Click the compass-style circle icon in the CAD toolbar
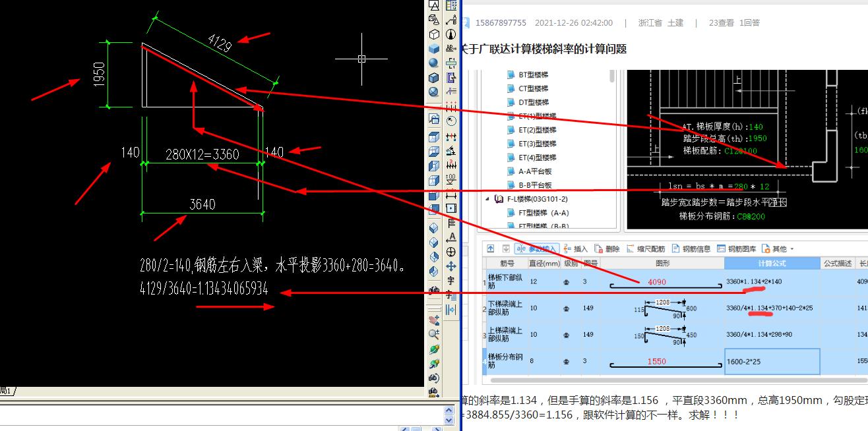868x431 pixels. coord(451,34)
